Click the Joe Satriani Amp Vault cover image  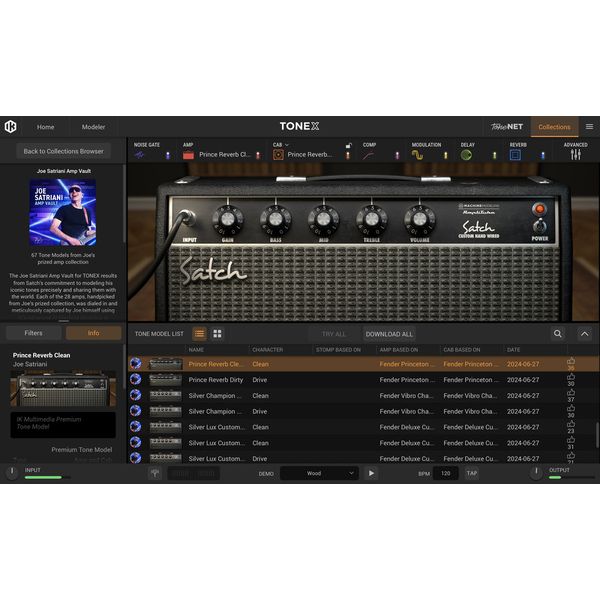coord(63,212)
